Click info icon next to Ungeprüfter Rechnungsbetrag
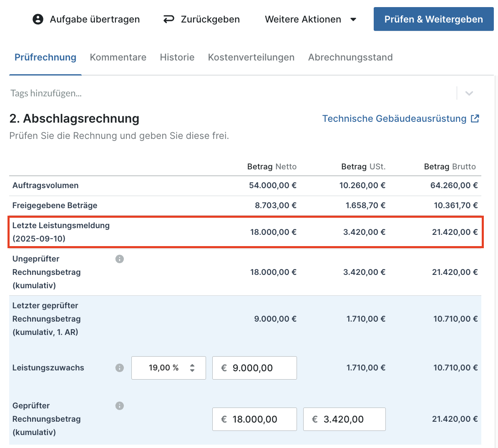498x448 pixels. click(x=120, y=259)
